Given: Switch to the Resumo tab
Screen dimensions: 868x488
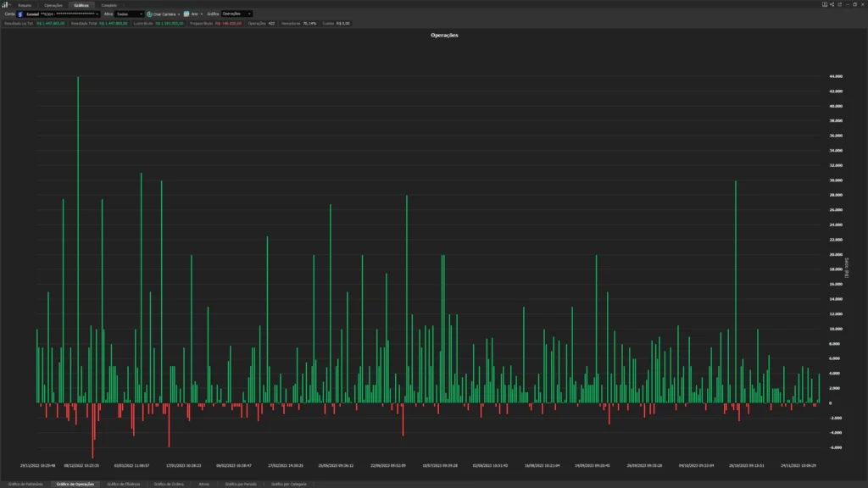Looking at the screenshot, I should pyautogui.click(x=25, y=5).
